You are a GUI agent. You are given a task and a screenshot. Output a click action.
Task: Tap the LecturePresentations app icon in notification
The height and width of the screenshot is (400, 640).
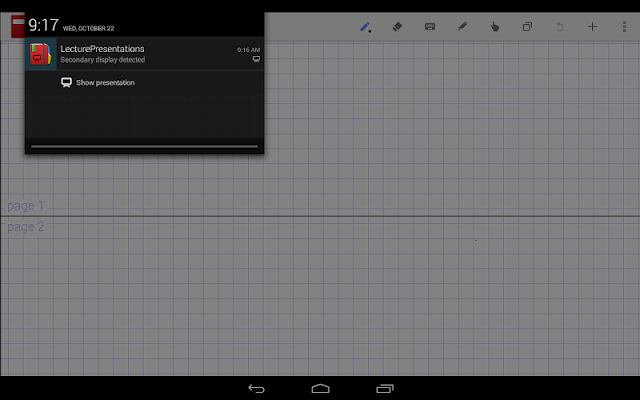[41, 54]
